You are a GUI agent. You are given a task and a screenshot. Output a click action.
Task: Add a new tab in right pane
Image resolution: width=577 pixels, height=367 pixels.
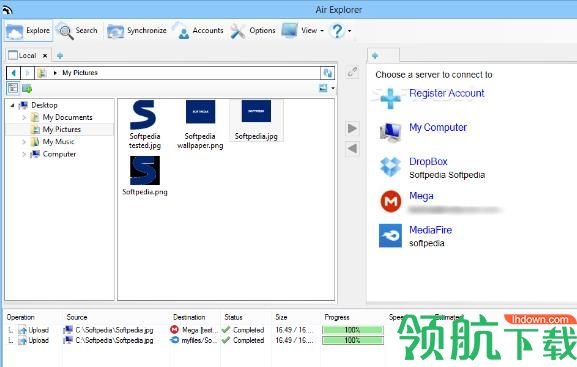point(375,56)
